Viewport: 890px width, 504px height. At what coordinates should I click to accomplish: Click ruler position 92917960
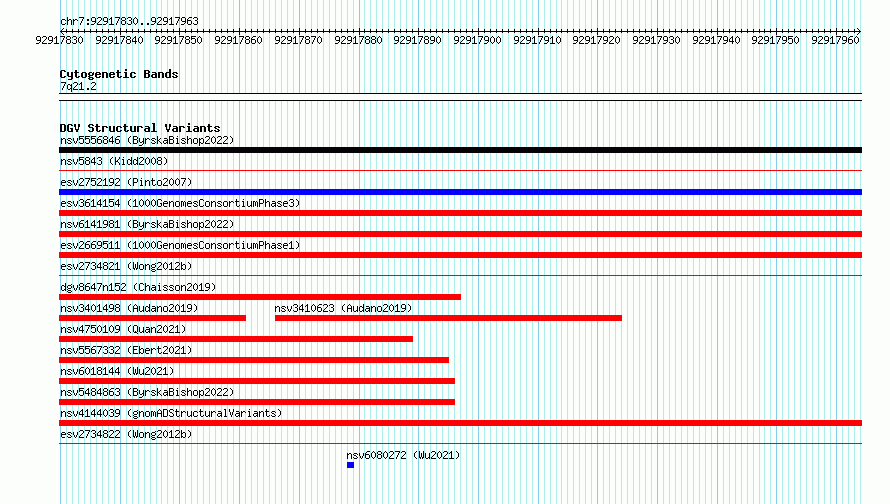pos(836,40)
